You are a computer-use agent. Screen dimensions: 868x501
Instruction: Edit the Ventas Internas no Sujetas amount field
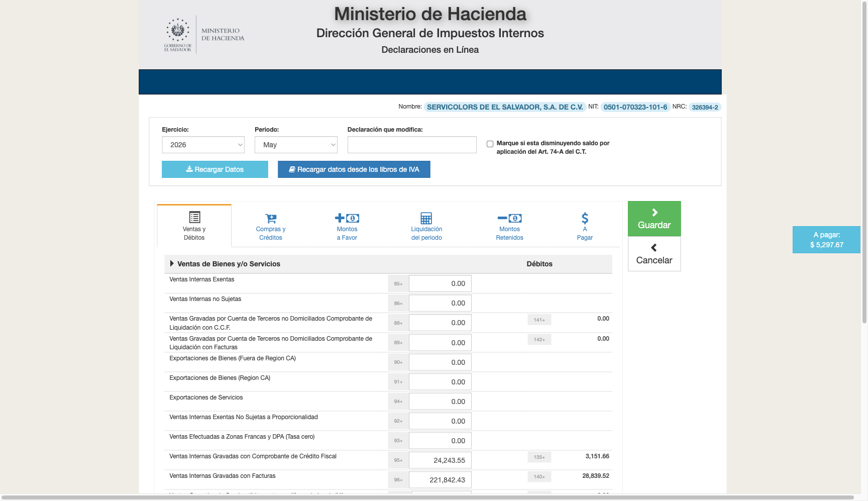[x=440, y=303]
